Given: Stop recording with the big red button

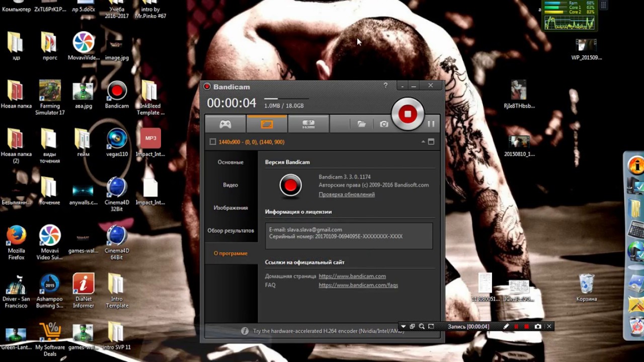Looking at the screenshot, I should click(408, 114).
